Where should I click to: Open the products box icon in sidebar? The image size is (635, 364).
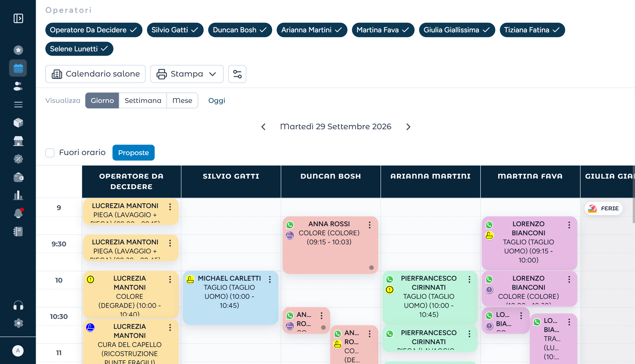tap(18, 123)
